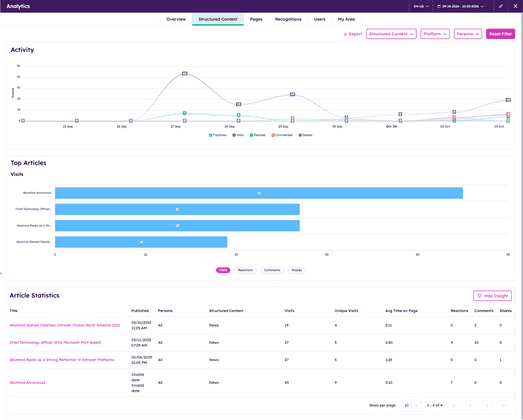Click the expand fullscreen arrows icon
The height and width of the screenshot is (420, 523).
[x=501, y=6]
